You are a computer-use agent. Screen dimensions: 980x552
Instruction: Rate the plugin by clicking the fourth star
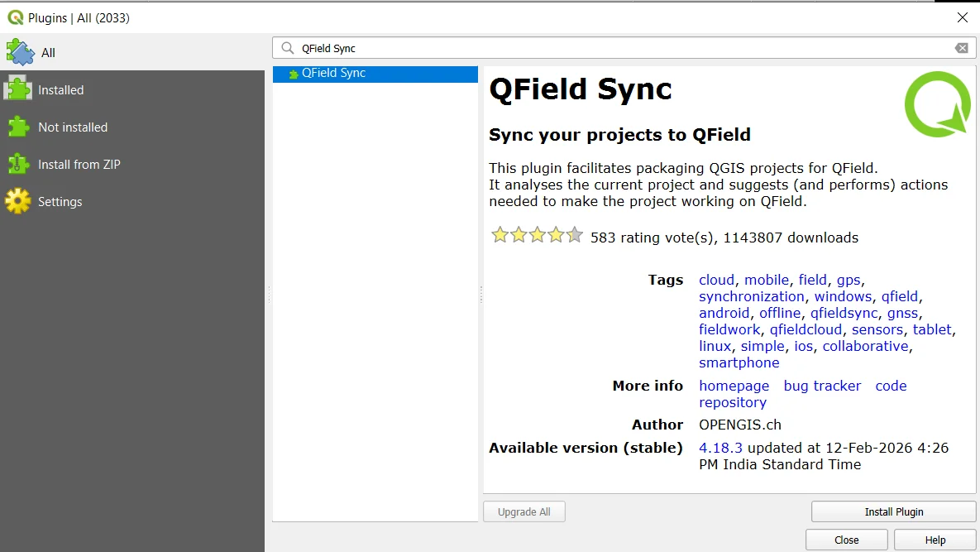coord(556,235)
